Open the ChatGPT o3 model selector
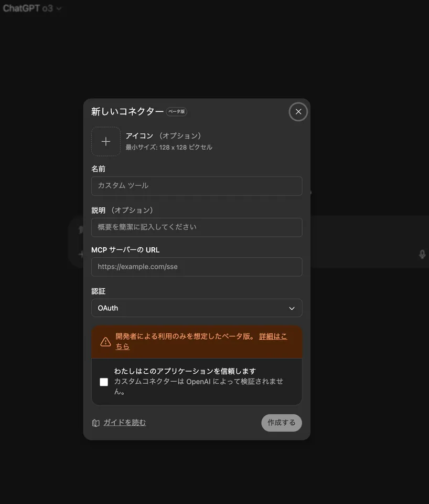The width and height of the screenshot is (429, 504). [32, 8]
